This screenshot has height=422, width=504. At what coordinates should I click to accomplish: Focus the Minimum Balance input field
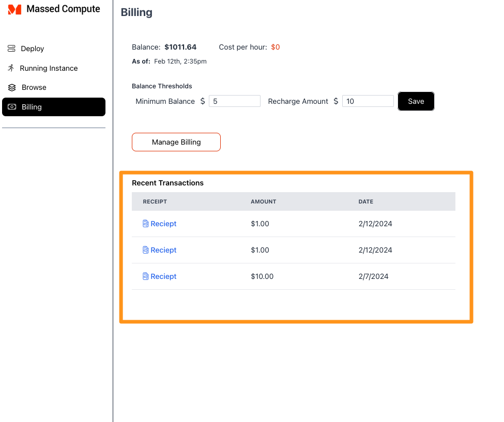(x=235, y=101)
